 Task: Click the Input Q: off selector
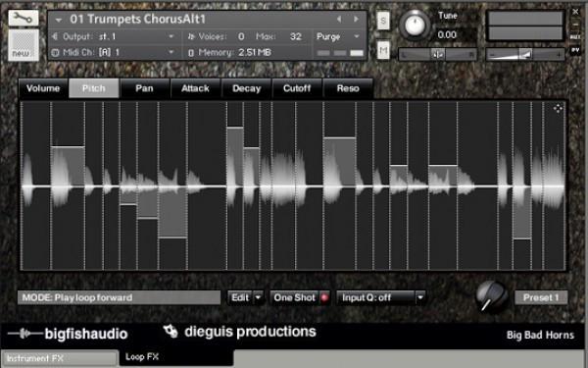[x=376, y=297]
